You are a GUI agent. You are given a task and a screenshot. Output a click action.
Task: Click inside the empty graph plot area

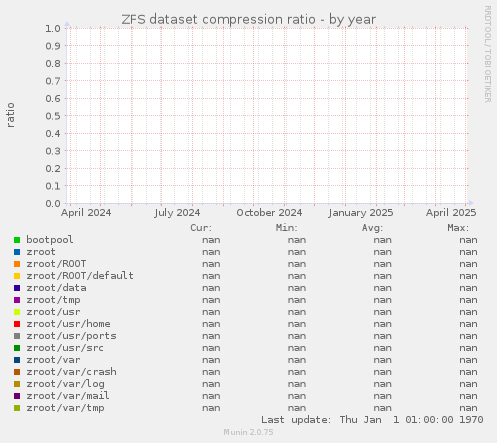pyautogui.click(x=267, y=116)
